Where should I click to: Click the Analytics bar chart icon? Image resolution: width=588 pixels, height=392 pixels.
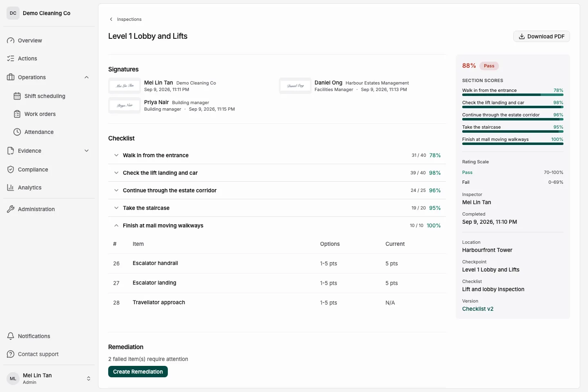pos(11,187)
